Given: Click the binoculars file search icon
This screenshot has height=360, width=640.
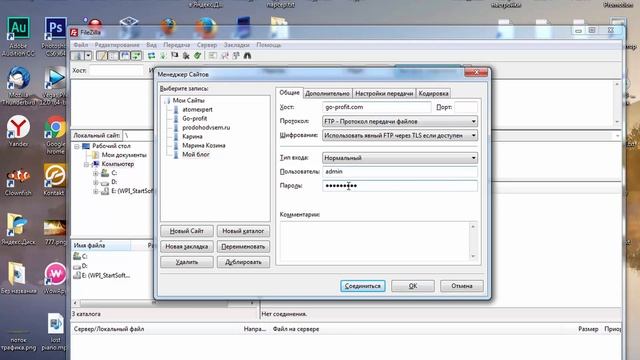Looking at the screenshot, I should point(247,56).
